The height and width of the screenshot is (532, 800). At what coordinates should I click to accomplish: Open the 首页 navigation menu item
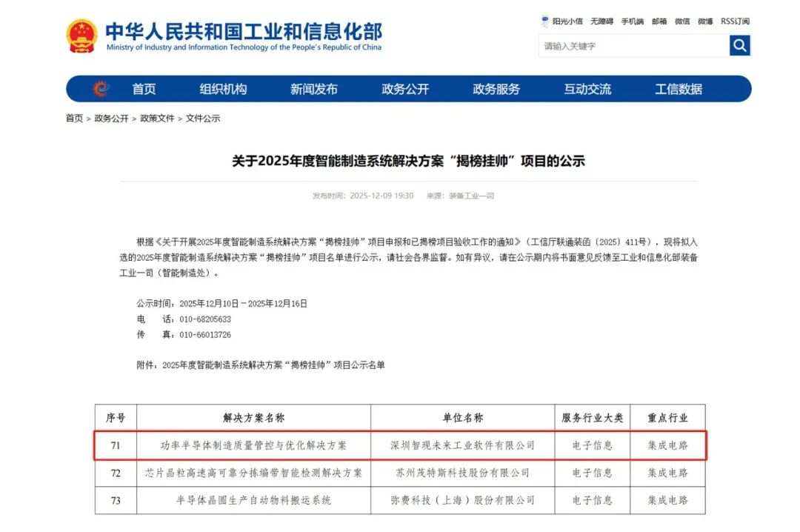(x=144, y=89)
